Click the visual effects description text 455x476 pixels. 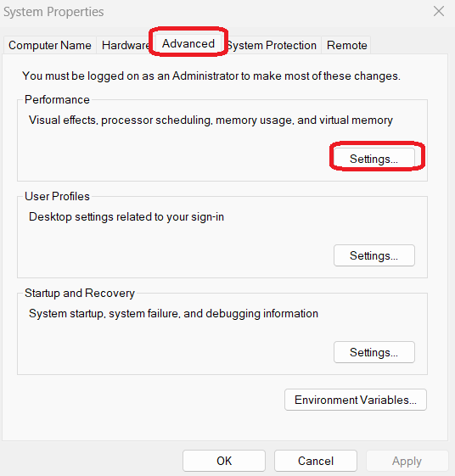(x=211, y=120)
